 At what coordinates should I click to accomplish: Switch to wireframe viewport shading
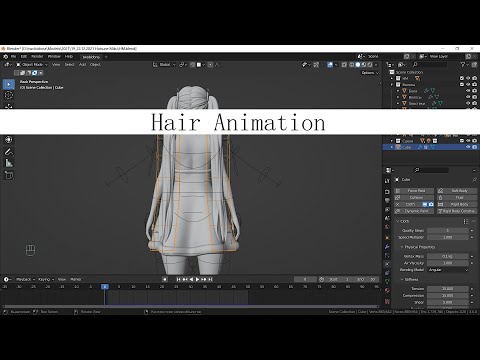(352, 65)
